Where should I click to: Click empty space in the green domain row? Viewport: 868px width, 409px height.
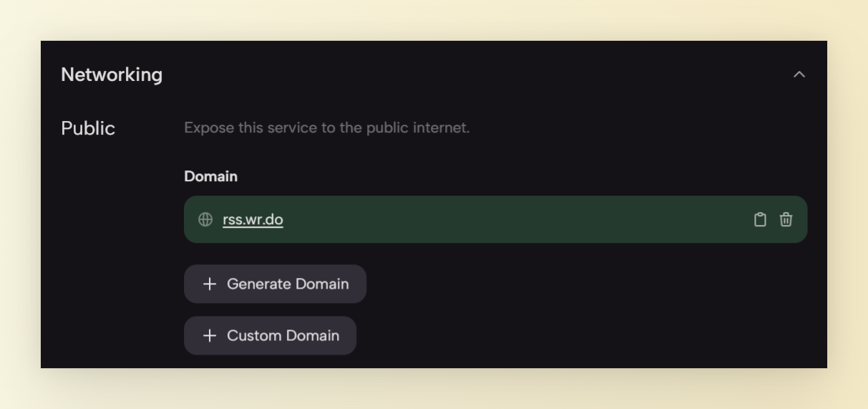coord(501,220)
